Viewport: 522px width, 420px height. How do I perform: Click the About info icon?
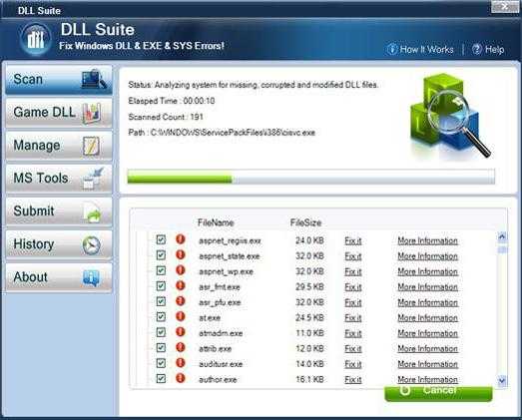pyautogui.click(x=91, y=278)
